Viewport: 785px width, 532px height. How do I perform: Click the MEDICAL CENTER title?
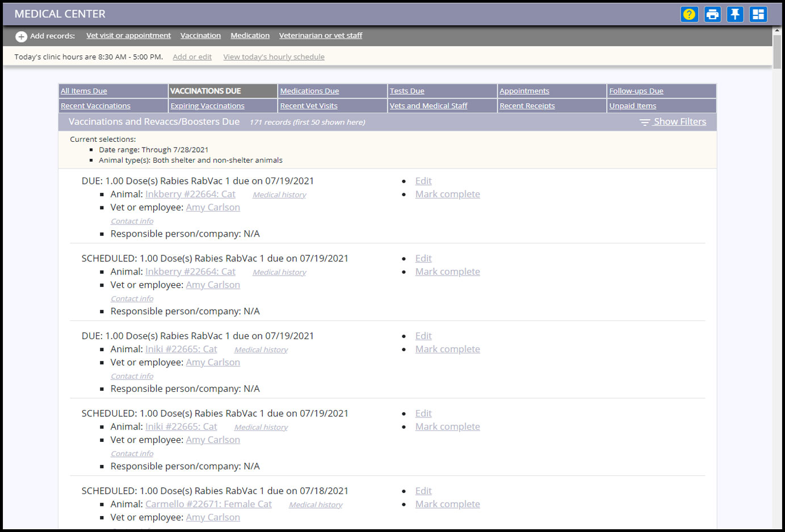(60, 14)
